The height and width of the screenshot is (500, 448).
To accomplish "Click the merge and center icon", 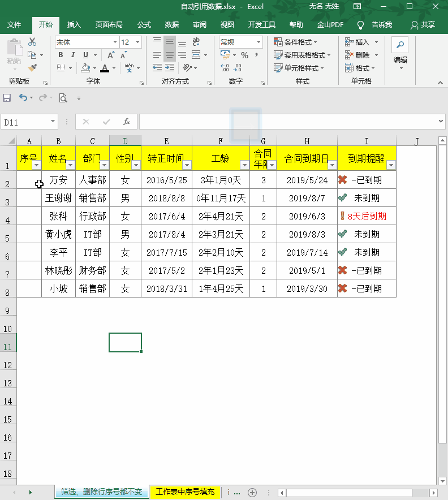I will pyautogui.click(x=196, y=55).
